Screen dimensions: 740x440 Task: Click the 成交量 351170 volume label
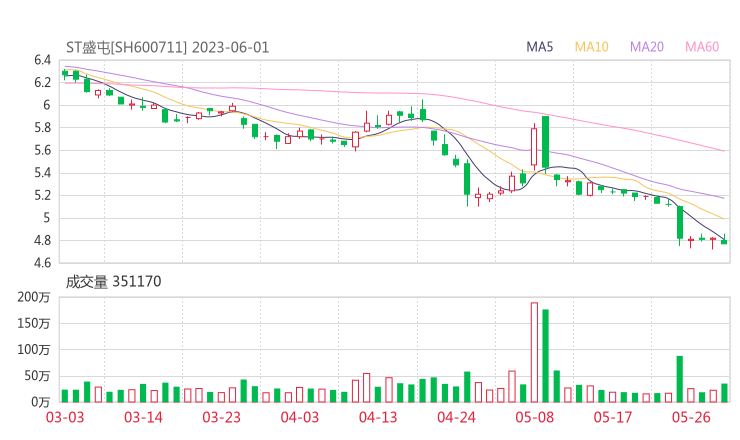(x=113, y=282)
